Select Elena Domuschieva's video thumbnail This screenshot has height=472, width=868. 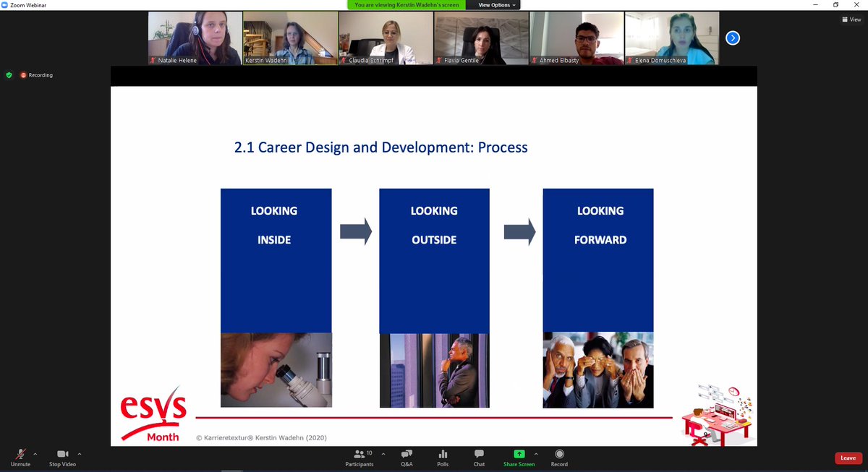click(672, 38)
